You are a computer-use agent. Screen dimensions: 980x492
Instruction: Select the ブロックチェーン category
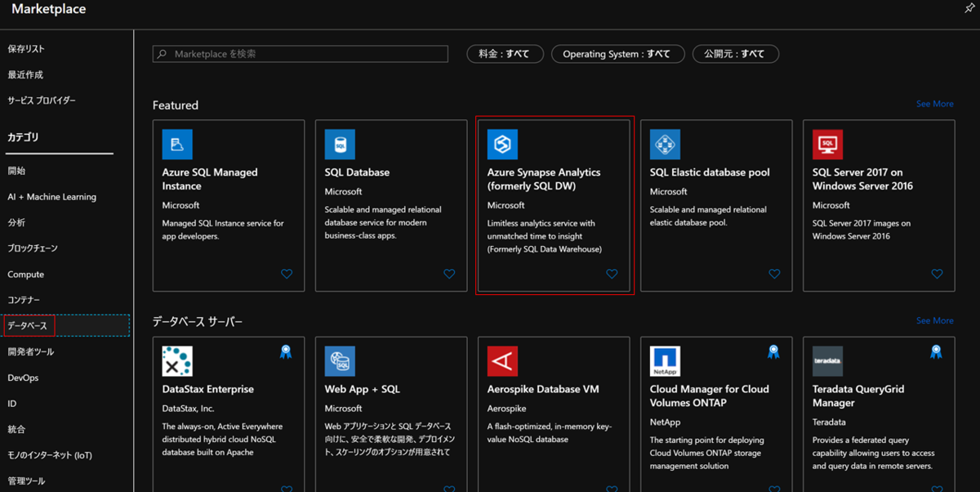[33, 248]
